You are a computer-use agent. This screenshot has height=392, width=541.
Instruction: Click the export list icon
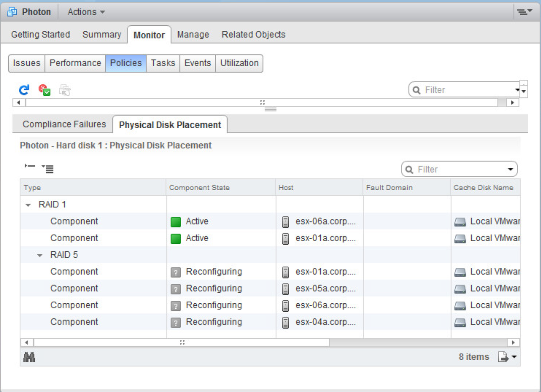point(507,357)
